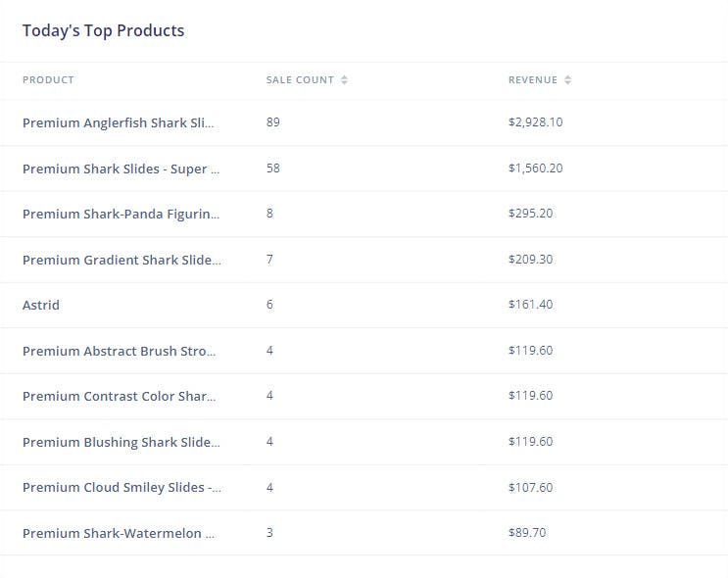
Task: Select the $2,928.10 revenue cell
Action: click(x=535, y=122)
